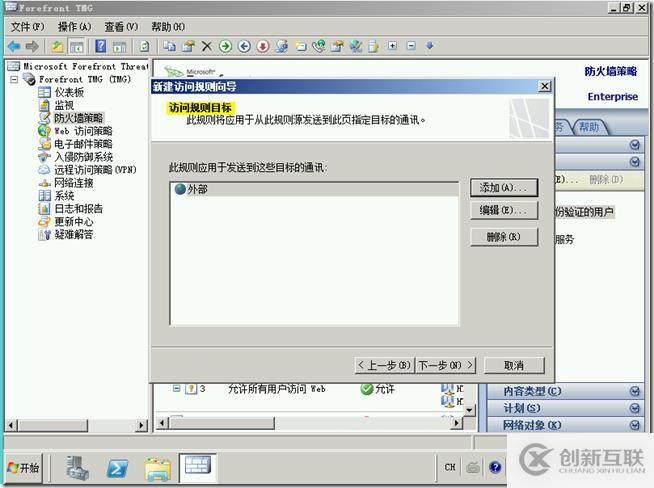The width and height of the screenshot is (654, 488).
Task: Click the Copy toolbar icon
Action: 169,46
